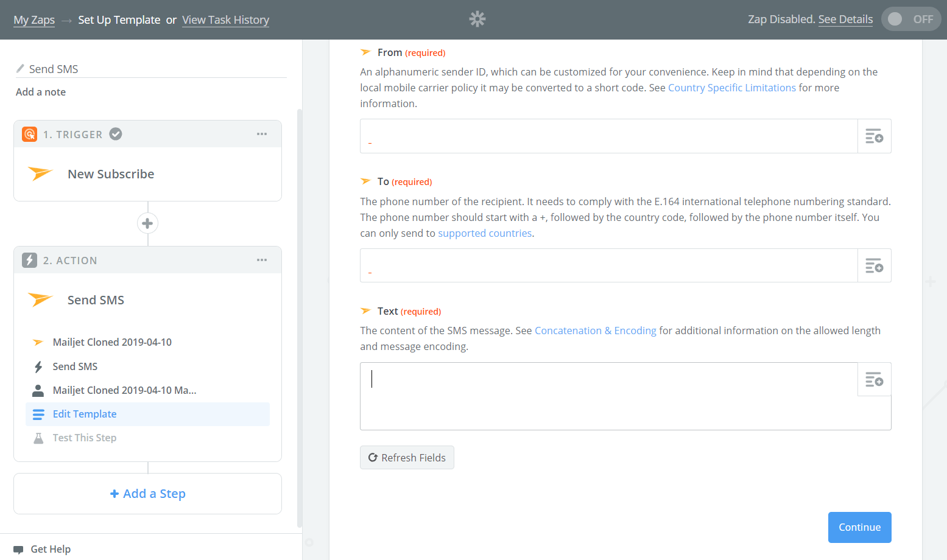
Task: Click the Zapier asterisk logo in header
Action: 477,19
